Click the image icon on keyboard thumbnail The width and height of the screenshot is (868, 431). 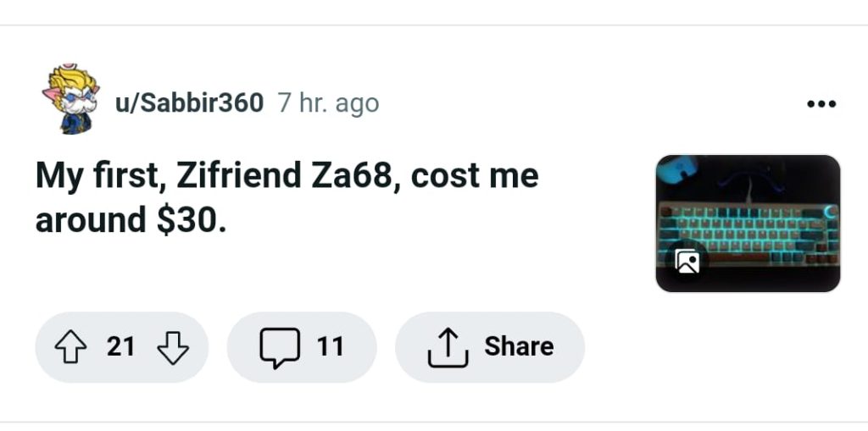point(687,262)
